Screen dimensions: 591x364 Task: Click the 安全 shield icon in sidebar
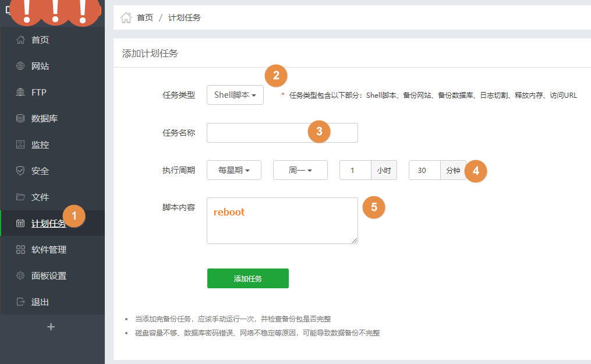point(20,171)
